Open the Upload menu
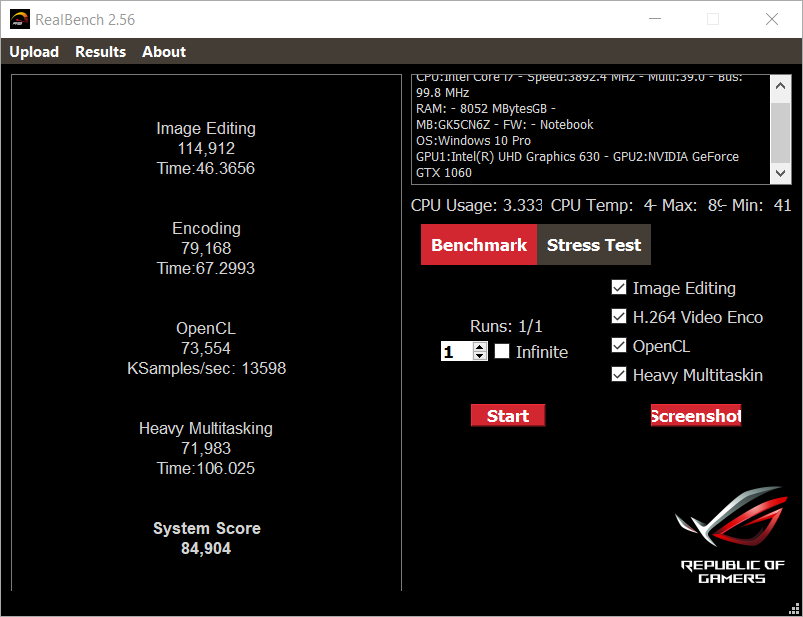 click(34, 52)
